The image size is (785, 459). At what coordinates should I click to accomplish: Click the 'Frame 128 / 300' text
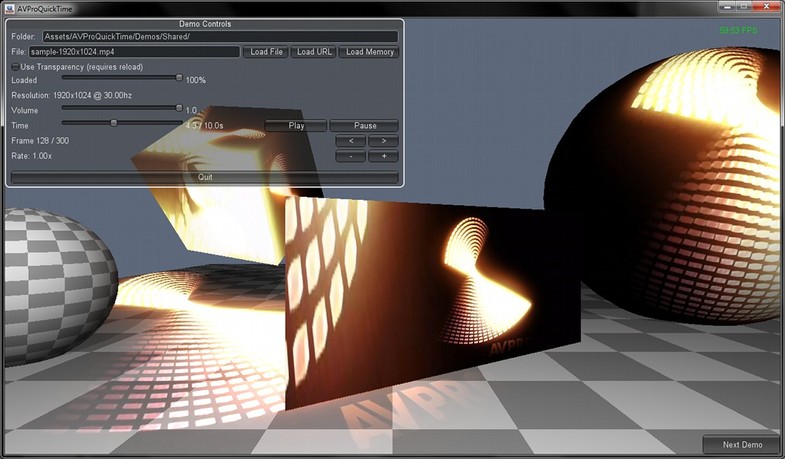point(40,141)
